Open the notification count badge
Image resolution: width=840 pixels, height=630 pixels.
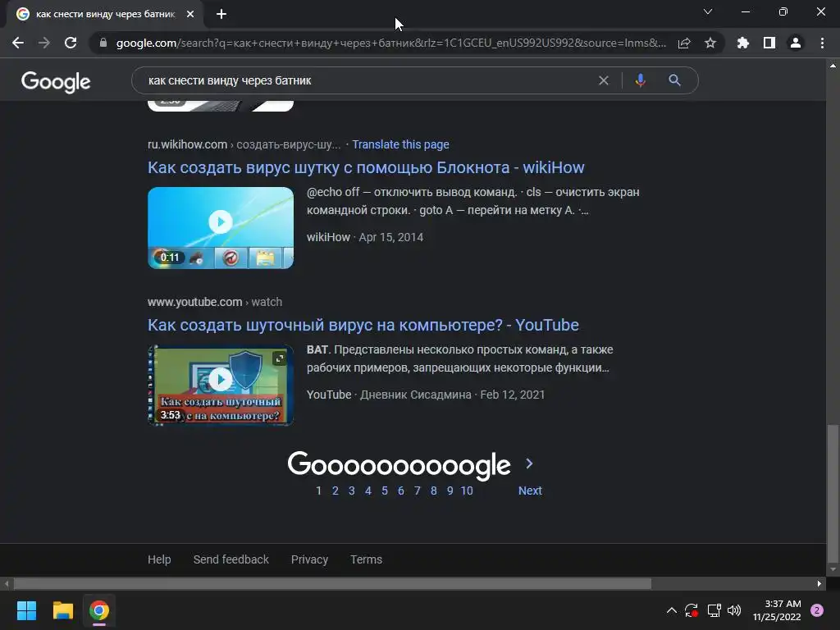pyautogui.click(x=817, y=610)
